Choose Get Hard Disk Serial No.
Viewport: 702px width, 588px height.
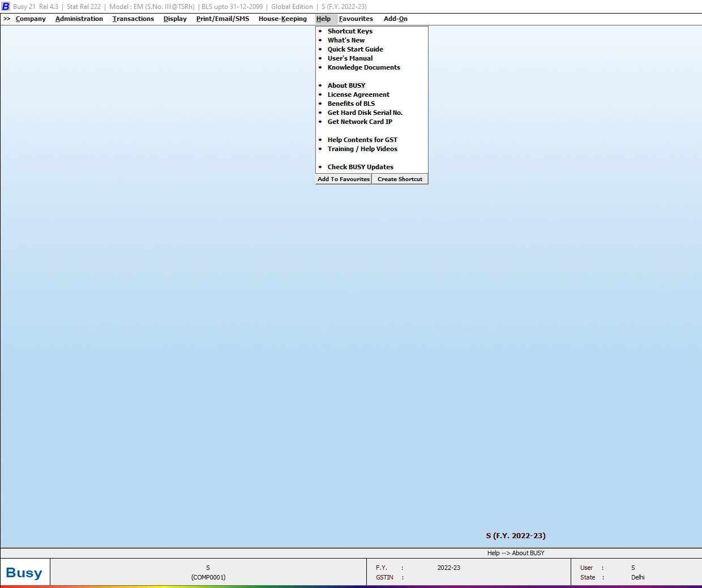pyautogui.click(x=365, y=113)
